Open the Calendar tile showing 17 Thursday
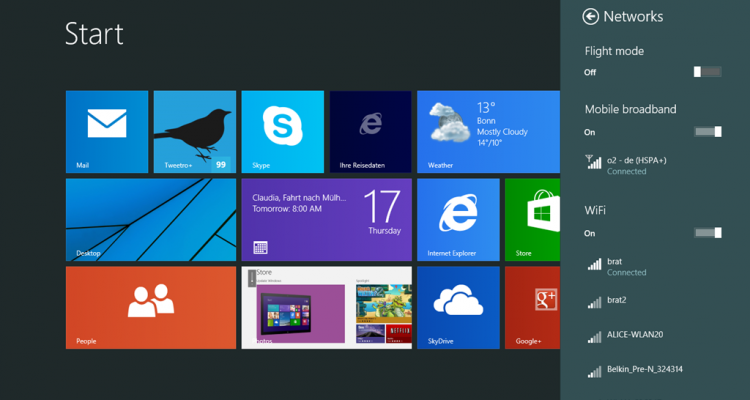Image resolution: width=750 pixels, height=400 pixels. pyautogui.click(x=327, y=220)
